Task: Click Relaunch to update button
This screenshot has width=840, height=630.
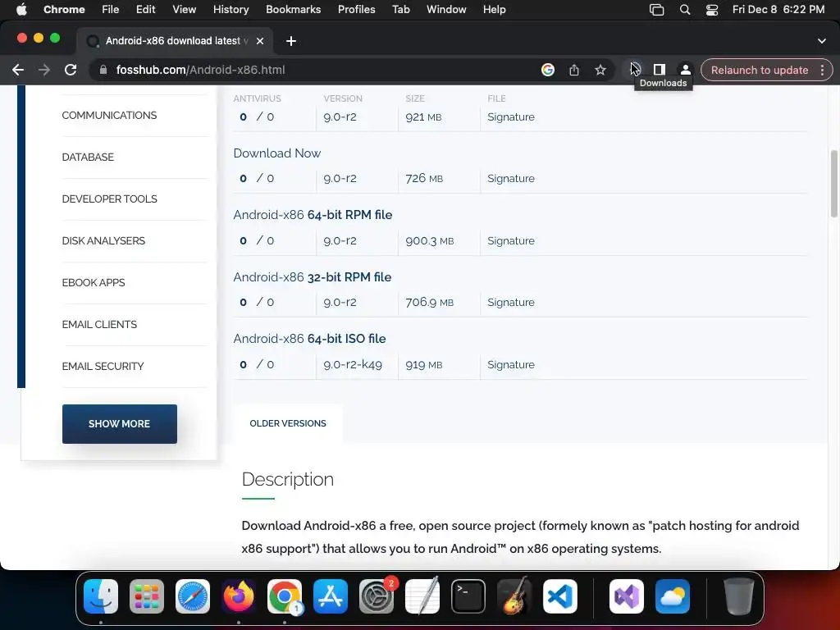Action: [x=759, y=70]
